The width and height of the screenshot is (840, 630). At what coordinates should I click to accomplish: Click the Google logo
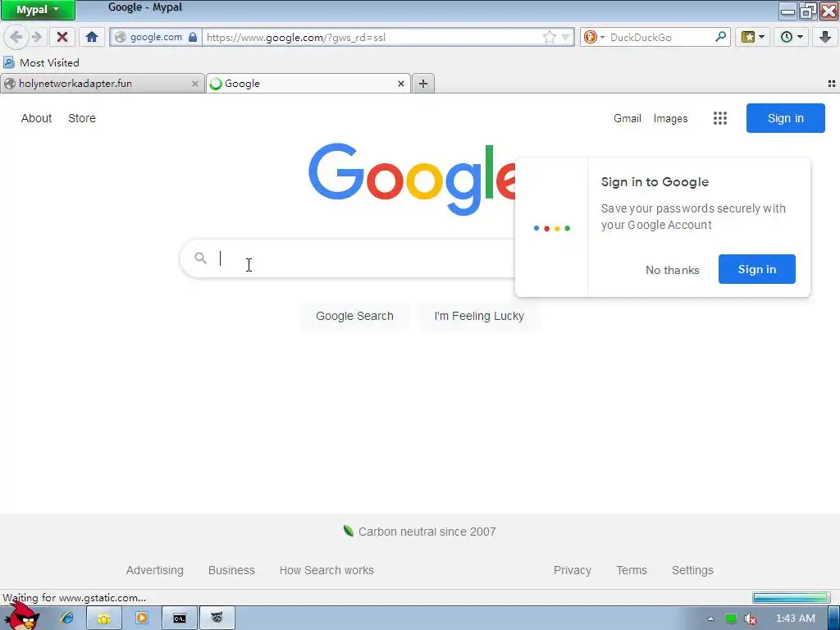[412, 179]
